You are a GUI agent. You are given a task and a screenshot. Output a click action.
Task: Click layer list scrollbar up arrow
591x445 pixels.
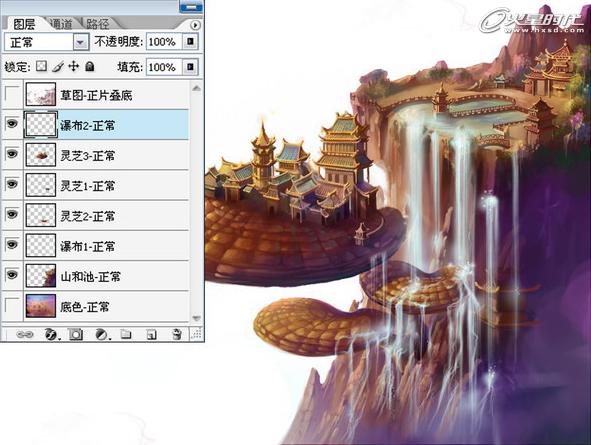click(196, 88)
